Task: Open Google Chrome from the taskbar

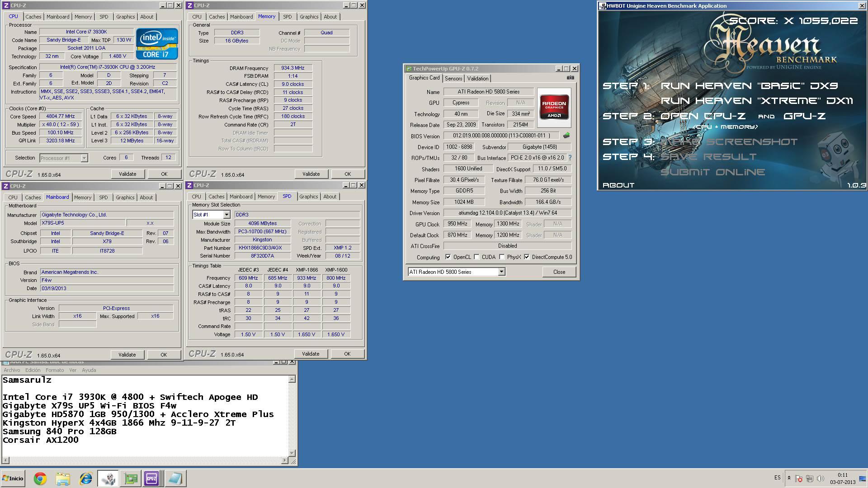Action: 40,479
